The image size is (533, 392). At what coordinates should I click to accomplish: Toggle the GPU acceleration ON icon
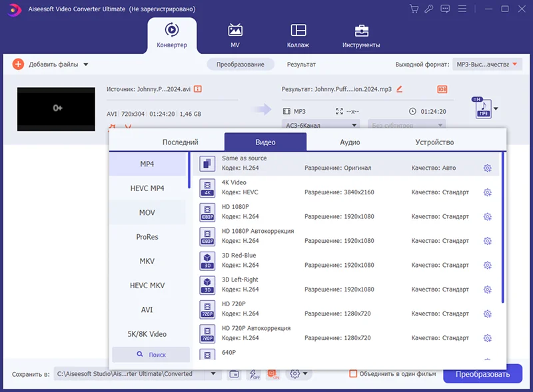pyautogui.click(x=273, y=374)
